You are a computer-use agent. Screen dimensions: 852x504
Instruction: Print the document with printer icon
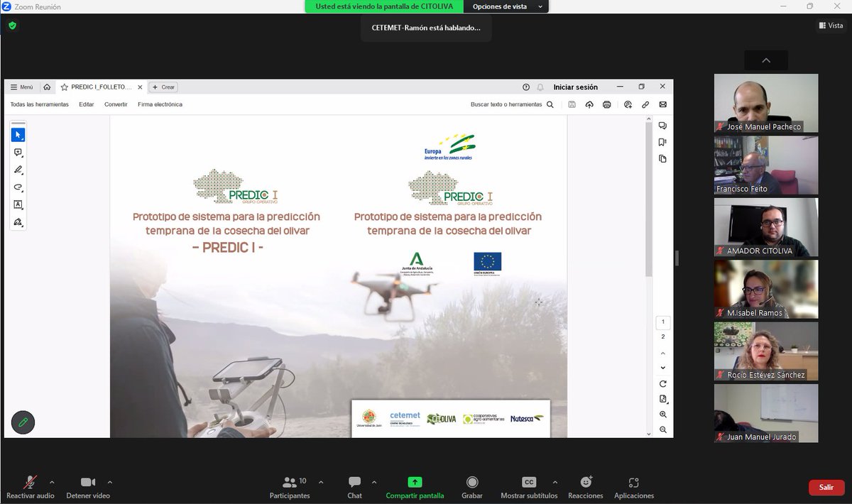coord(606,104)
